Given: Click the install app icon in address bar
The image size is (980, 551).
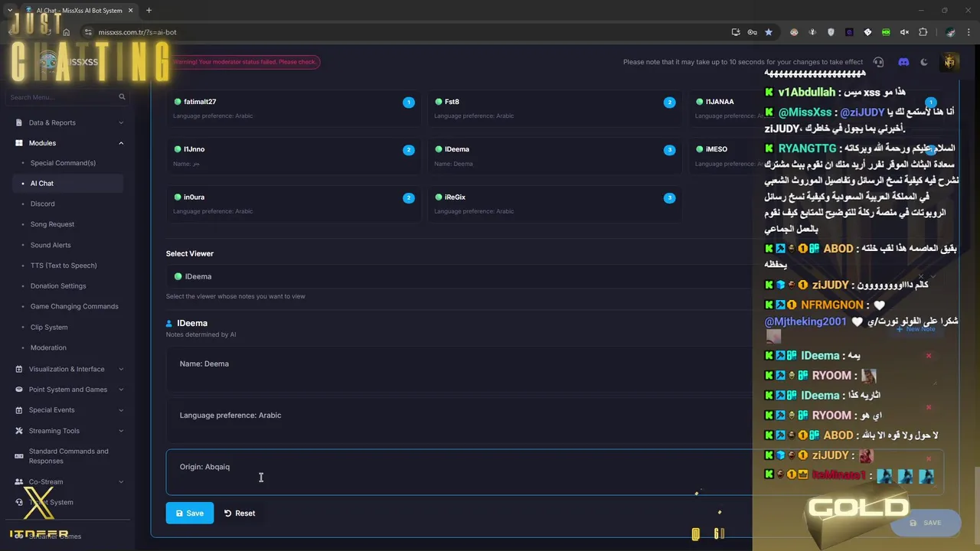Looking at the screenshot, I should pyautogui.click(x=736, y=32).
